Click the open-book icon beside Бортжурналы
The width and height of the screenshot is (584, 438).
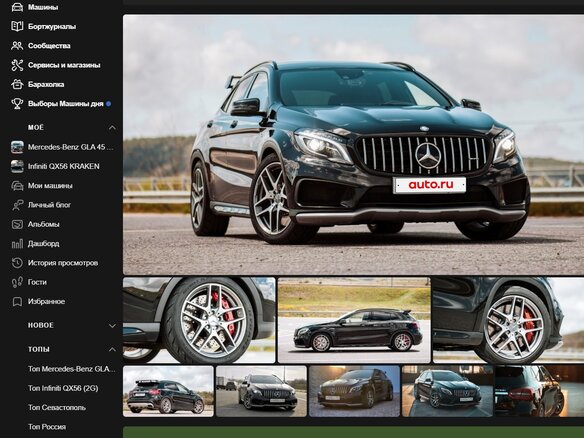click(x=17, y=26)
